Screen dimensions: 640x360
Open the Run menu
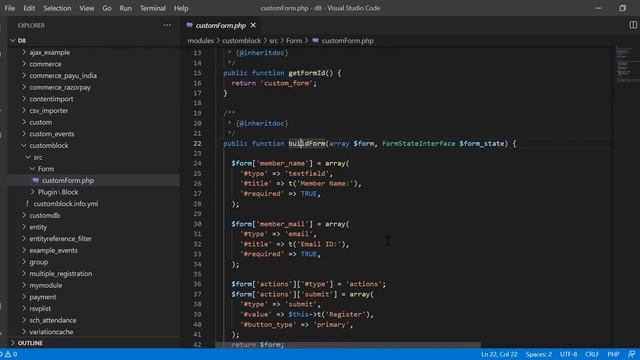coord(126,8)
